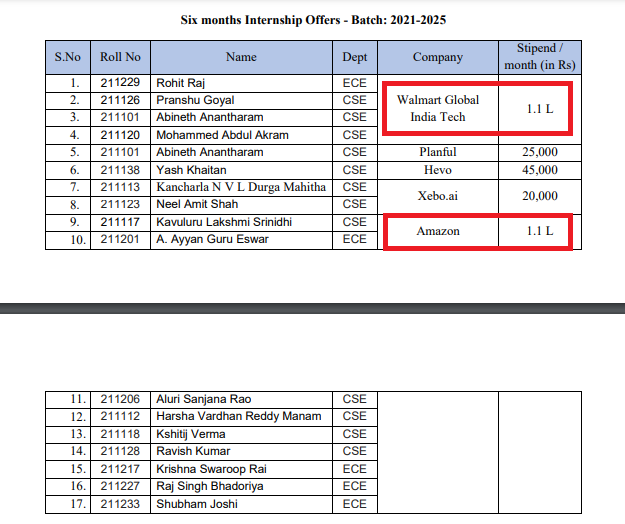
Task: Click the 'Stipend / month (in Rs)' header
Action: (x=540, y=57)
